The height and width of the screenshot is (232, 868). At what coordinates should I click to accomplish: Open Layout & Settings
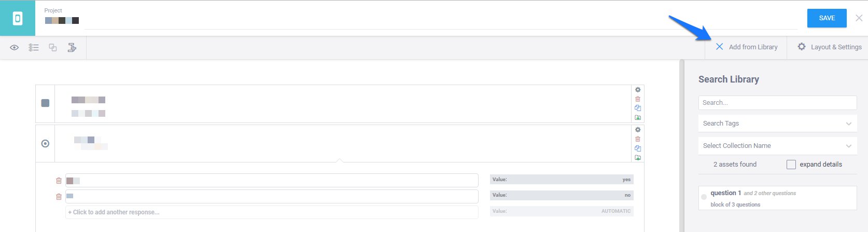coord(830,47)
